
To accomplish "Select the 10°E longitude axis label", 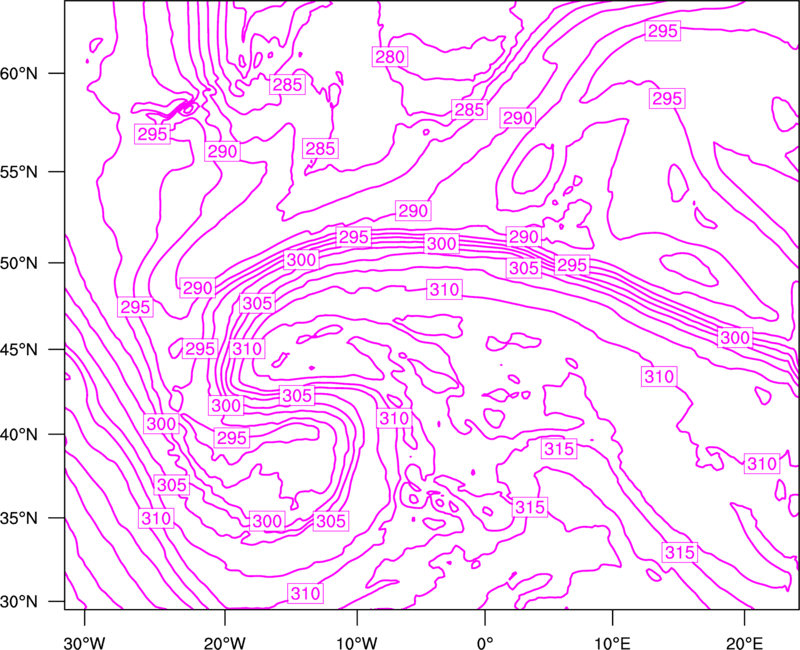I will point(612,643).
